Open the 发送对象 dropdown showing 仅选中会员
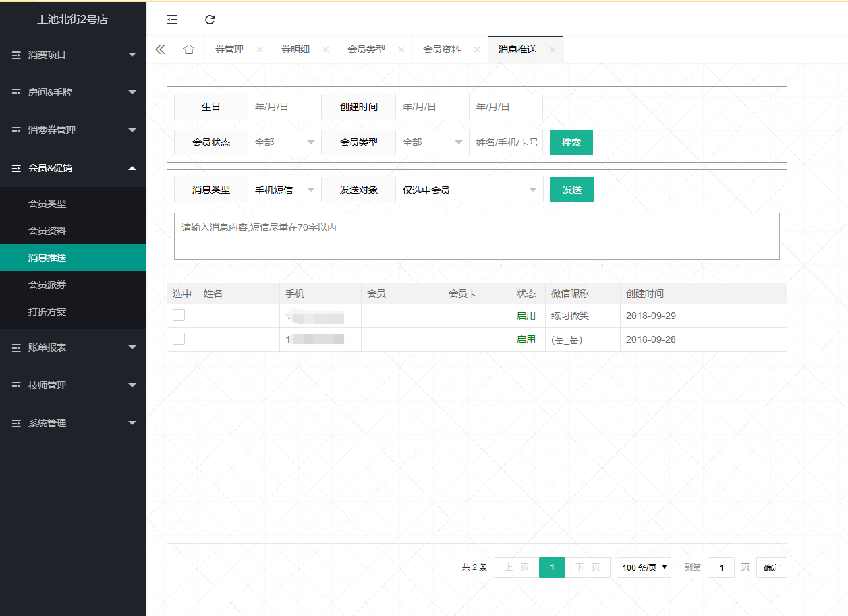 coord(469,190)
